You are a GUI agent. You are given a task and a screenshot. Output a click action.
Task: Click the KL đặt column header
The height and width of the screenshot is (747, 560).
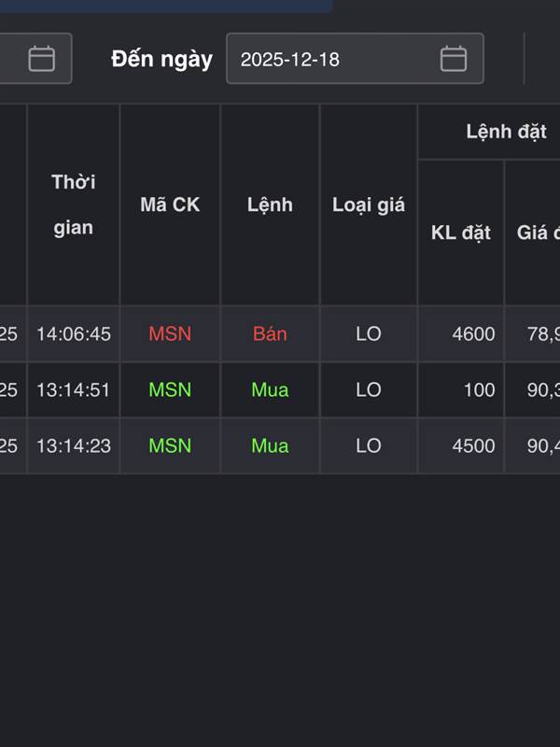pyautogui.click(x=461, y=233)
